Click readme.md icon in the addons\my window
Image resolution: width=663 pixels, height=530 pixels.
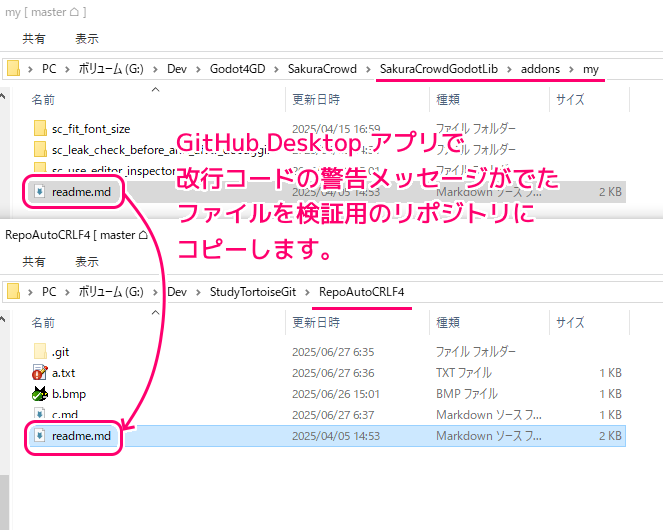[x=40, y=191]
